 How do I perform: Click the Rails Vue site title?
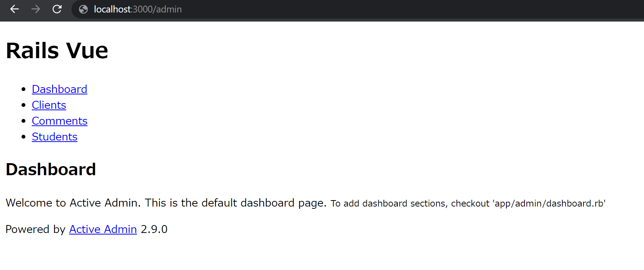57,50
